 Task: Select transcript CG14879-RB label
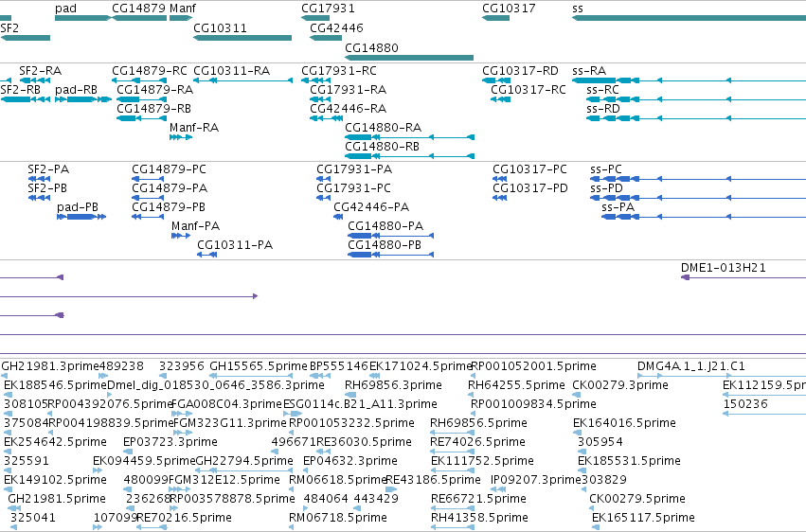tap(153, 108)
